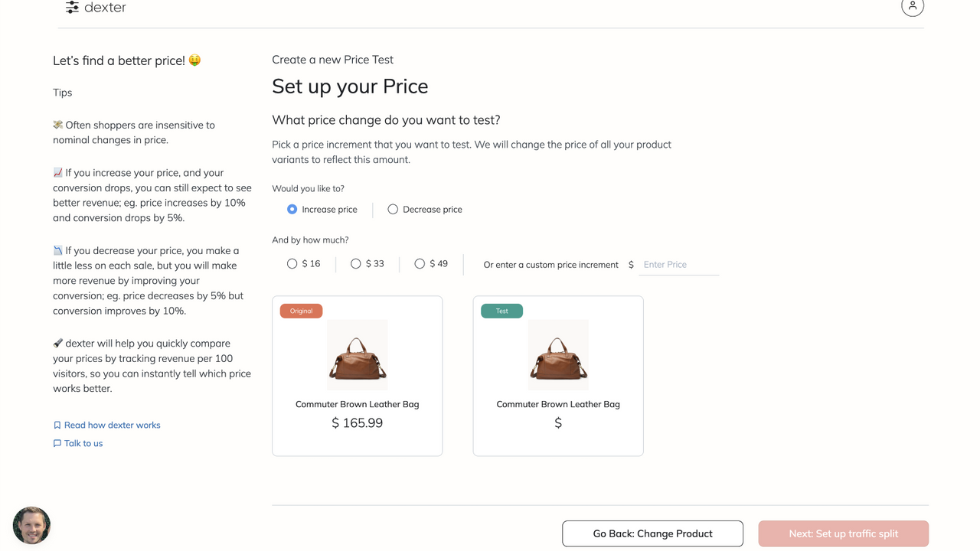Click Next: Set up traffic split
Viewport: 980px width, 551px height.
coord(843,533)
